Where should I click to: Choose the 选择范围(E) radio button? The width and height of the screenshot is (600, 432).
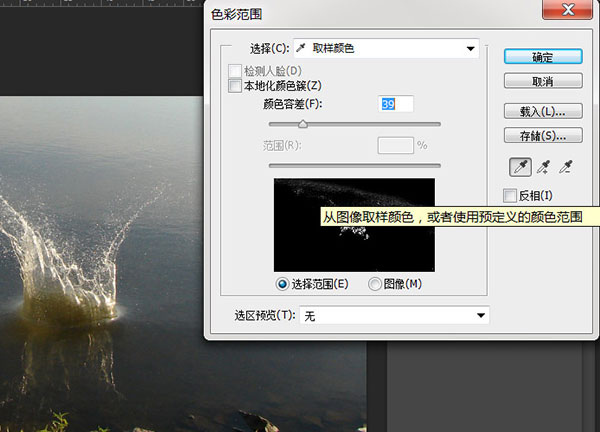(x=282, y=284)
